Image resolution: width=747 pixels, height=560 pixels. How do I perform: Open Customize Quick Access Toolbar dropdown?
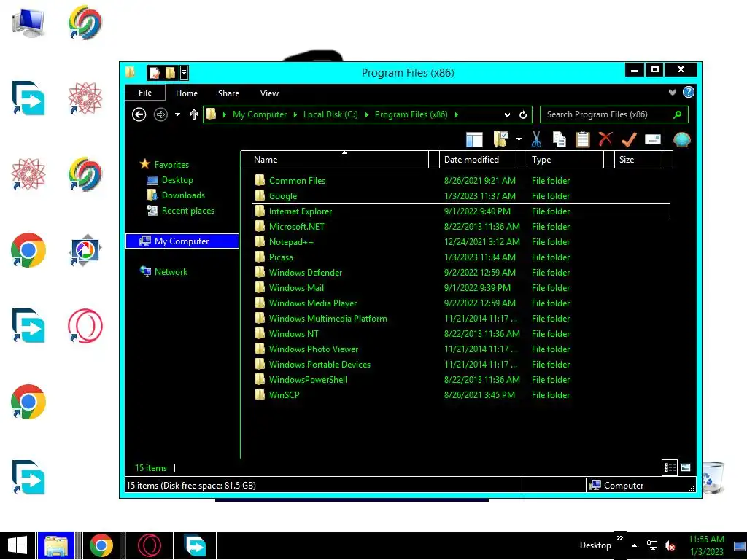[185, 73]
